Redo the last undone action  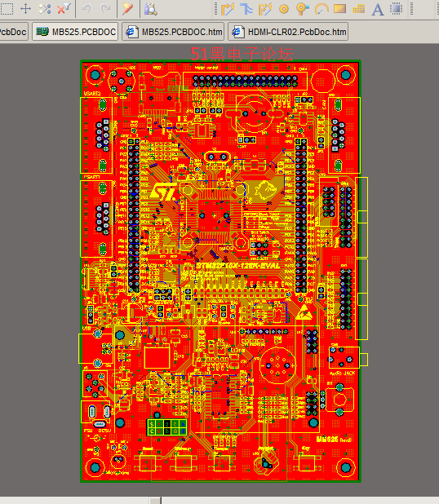105,9
